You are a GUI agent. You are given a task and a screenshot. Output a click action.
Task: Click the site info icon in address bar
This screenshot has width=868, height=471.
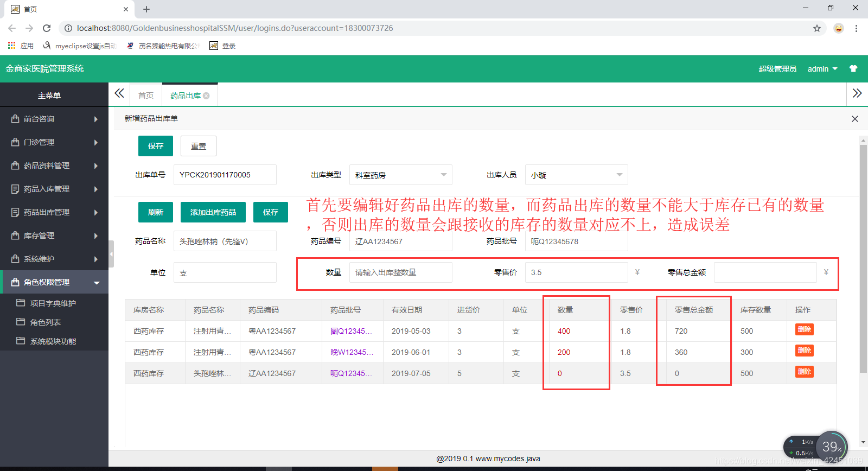pos(68,28)
